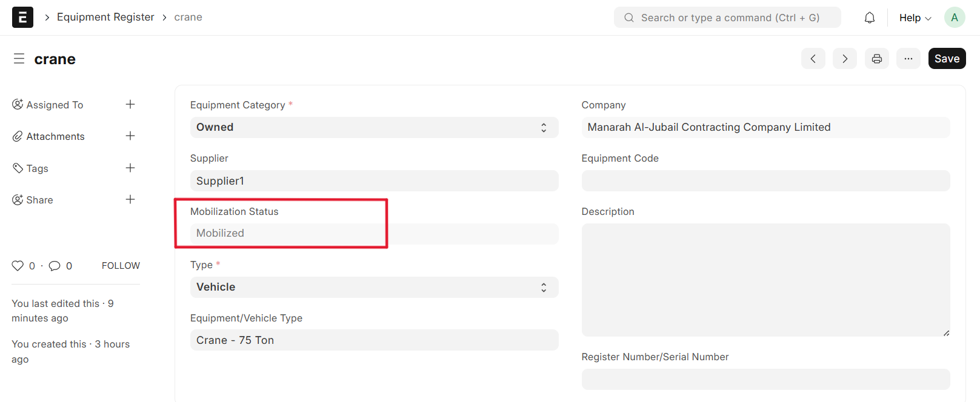Go to previous record arrow
This screenshot has height=402, width=980.
[x=813, y=59]
